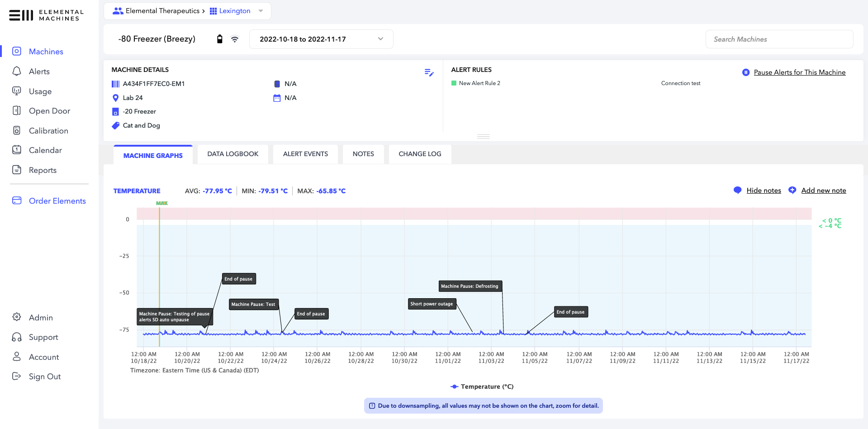
Task: Click the Alerts bell icon
Action: pyautogui.click(x=17, y=71)
